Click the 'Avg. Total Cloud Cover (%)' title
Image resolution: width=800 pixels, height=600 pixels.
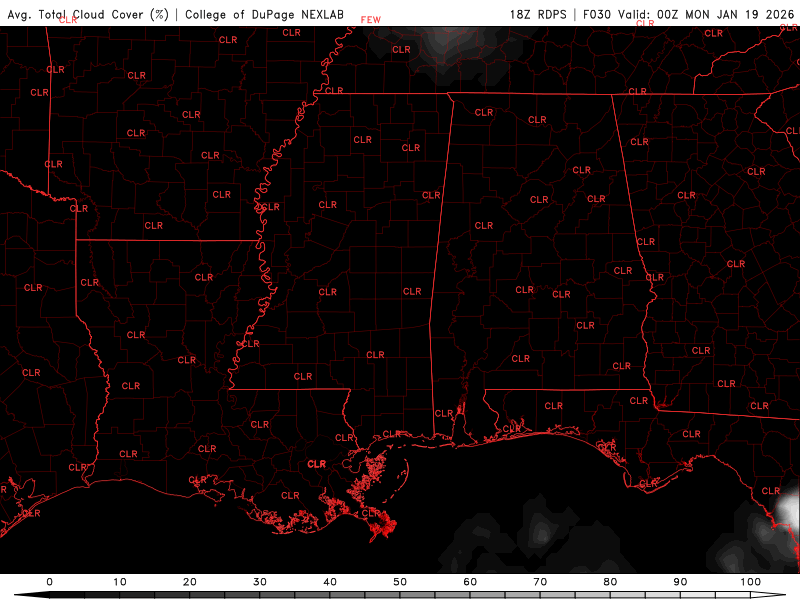(88, 14)
